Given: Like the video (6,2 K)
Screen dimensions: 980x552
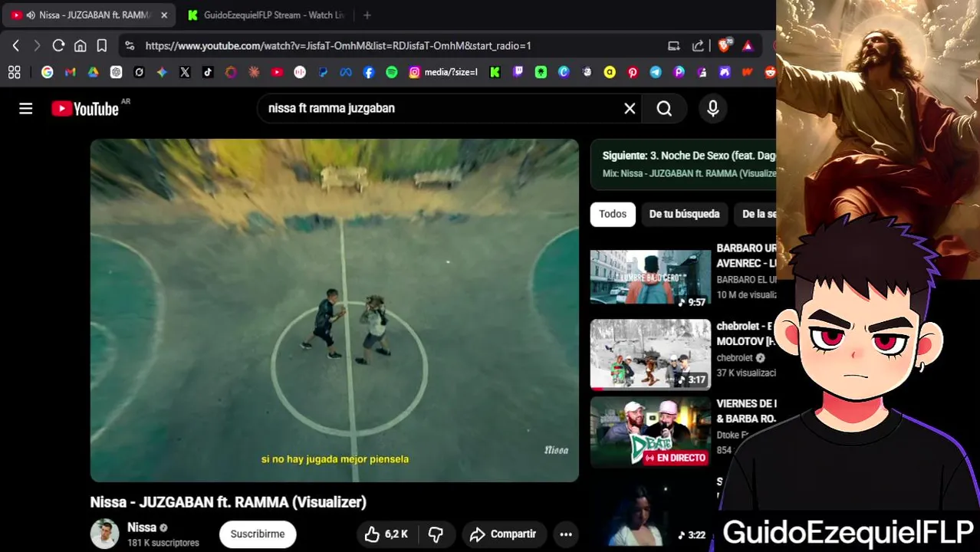Looking at the screenshot, I should tap(386, 534).
